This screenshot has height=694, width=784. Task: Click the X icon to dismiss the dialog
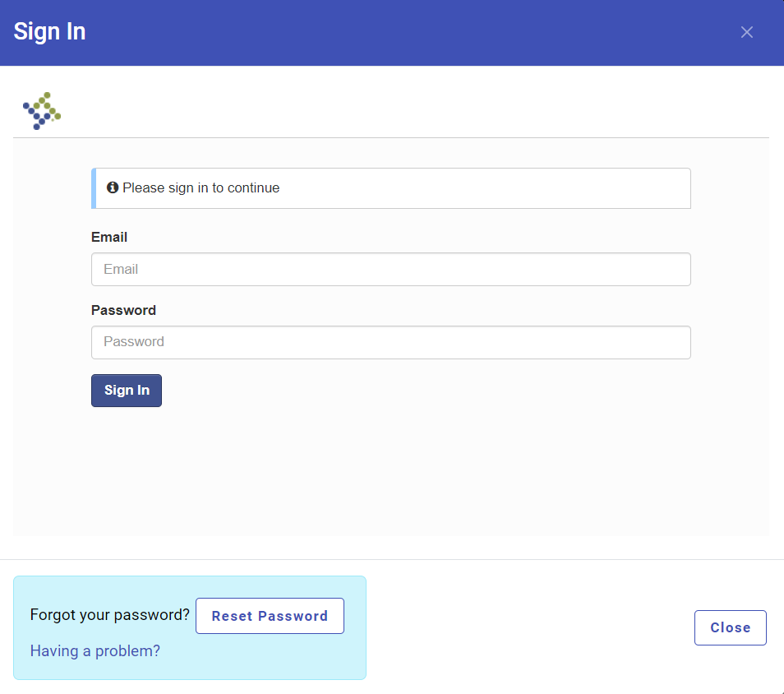pyautogui.click(x=747, y=32)
